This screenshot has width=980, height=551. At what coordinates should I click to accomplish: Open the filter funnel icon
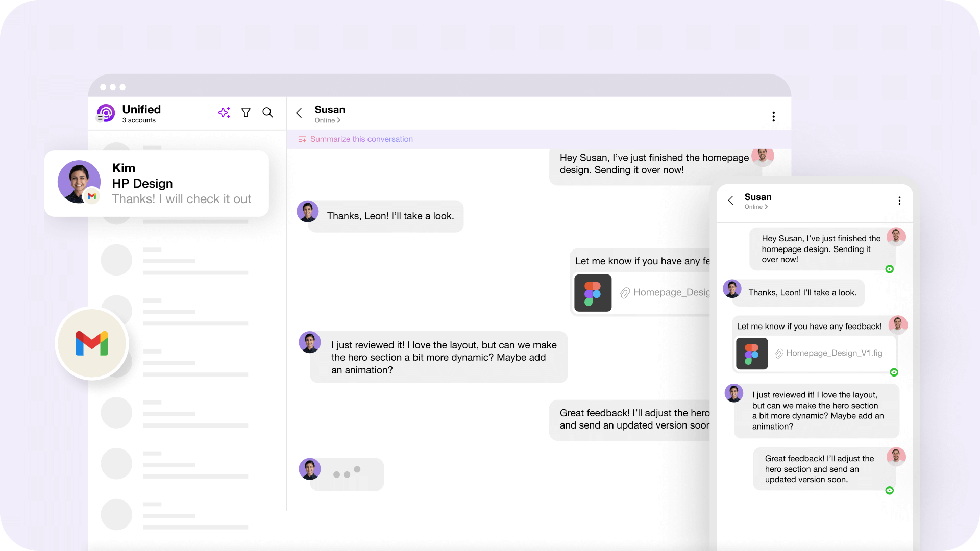tap(246, 113)
